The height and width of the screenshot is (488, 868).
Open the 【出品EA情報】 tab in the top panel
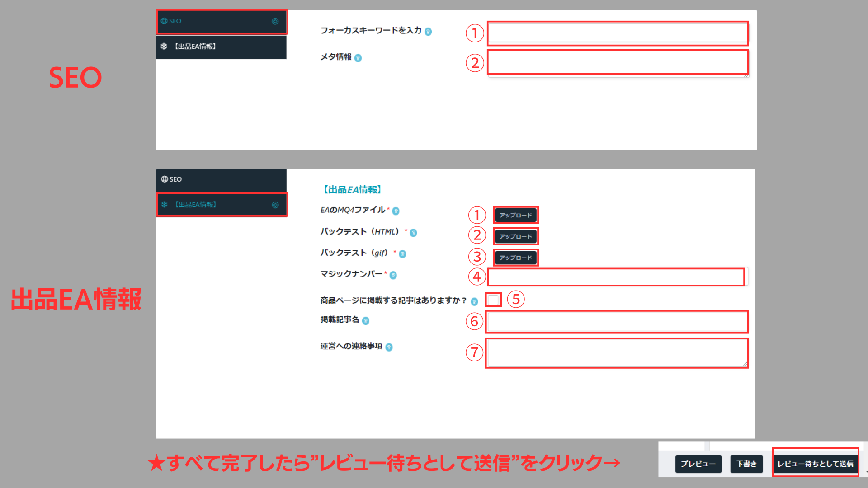[222, 47]
